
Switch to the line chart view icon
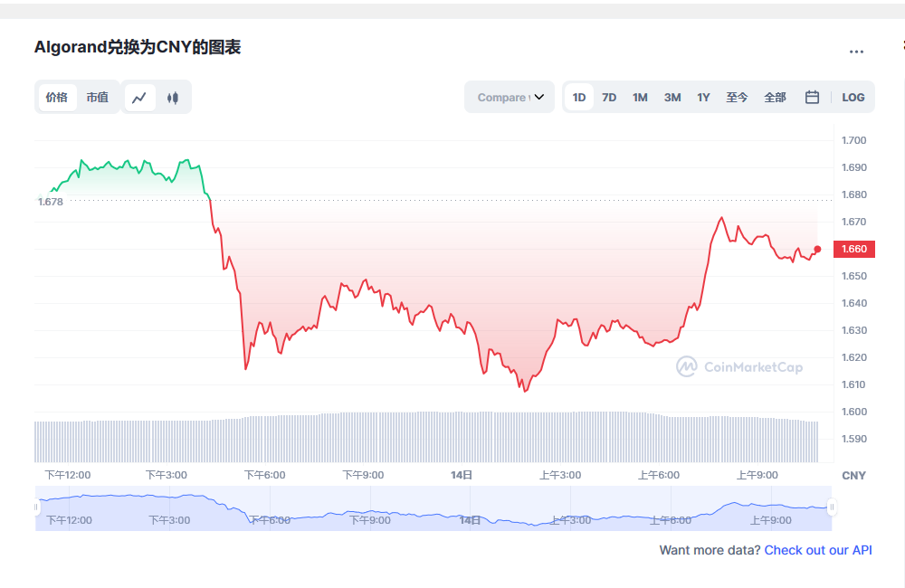point(139,98)
